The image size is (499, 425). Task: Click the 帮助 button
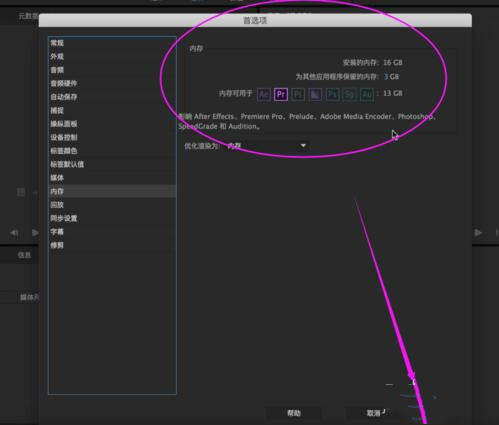pos(294,413)
